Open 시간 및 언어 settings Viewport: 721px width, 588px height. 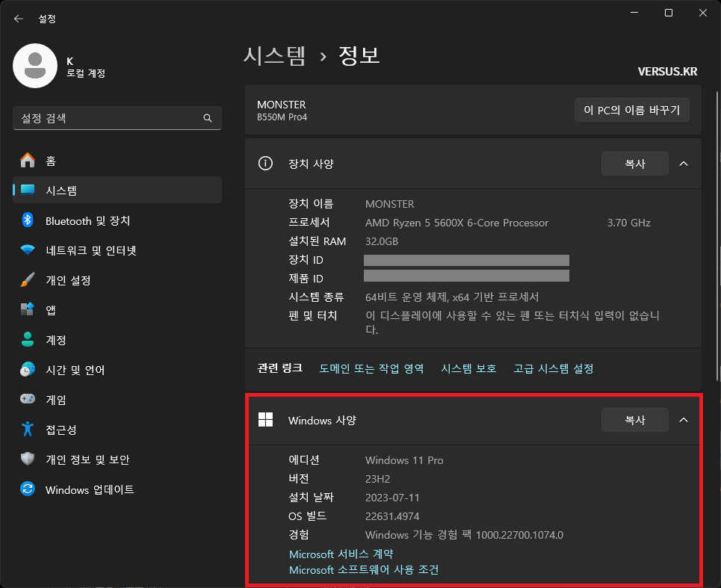point(117,369)
